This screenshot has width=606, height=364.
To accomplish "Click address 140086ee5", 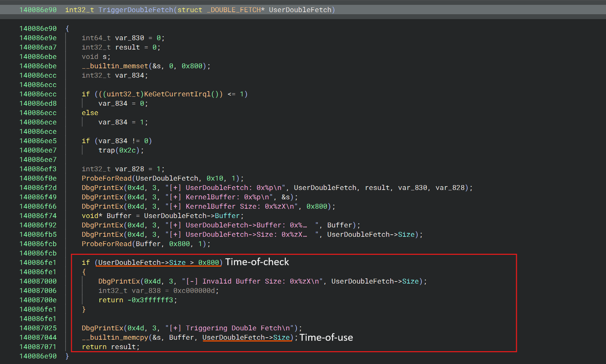I will pyautogui.click(x=38, y=141).
